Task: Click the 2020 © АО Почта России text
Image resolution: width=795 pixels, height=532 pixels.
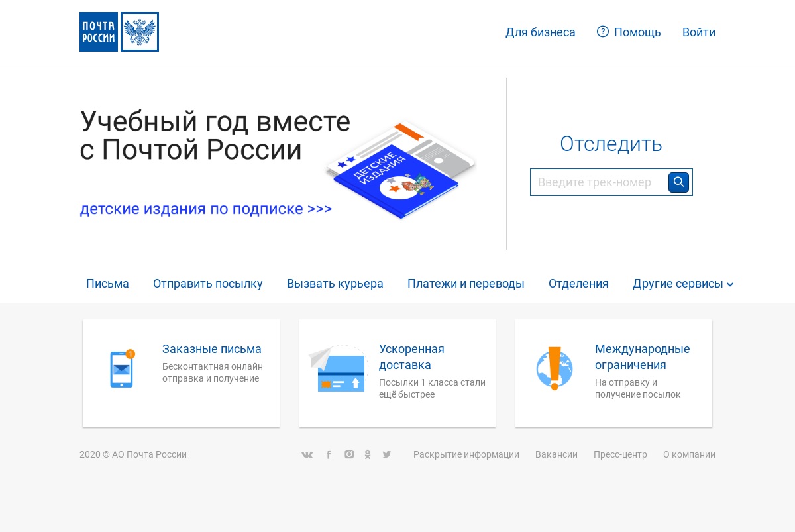Action: click(133, 454)
